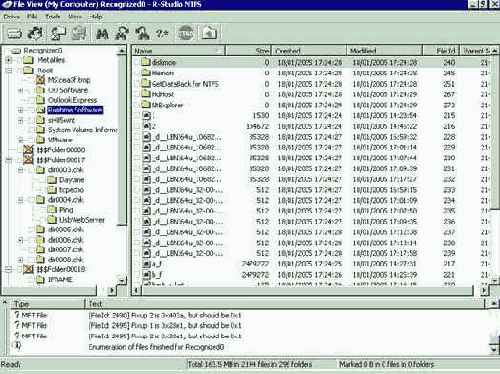
Task: Click the down arrow of the tree's vertical scrollbar
Action: point(122,281)
